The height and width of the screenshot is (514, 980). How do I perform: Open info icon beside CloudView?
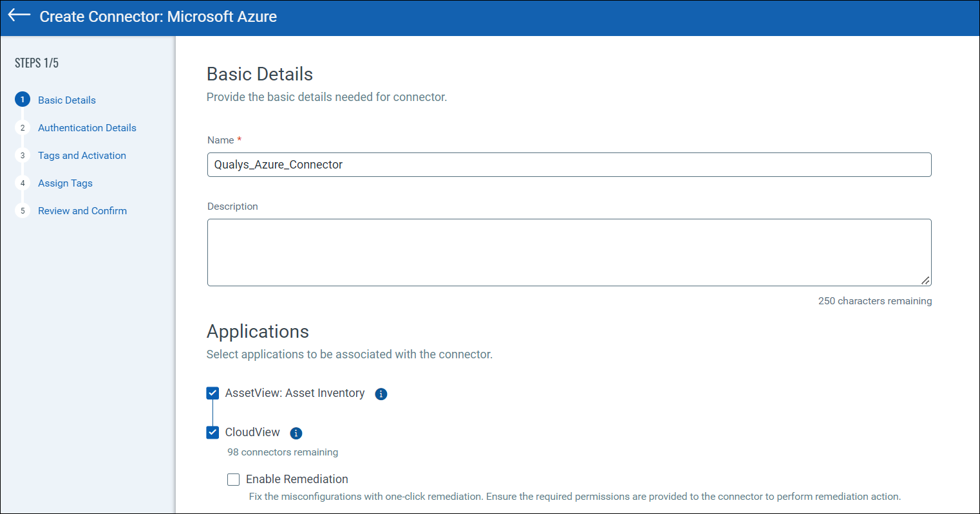(x=296, y=433)
